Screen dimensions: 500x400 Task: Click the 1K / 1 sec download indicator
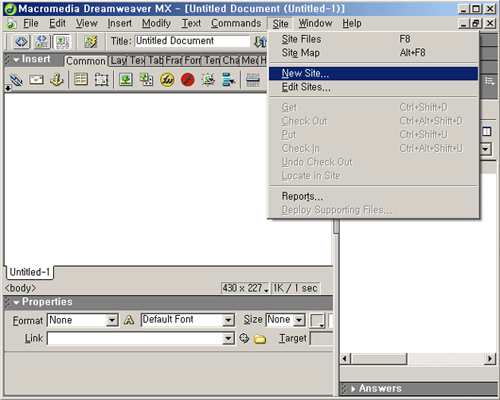point(295,288)
